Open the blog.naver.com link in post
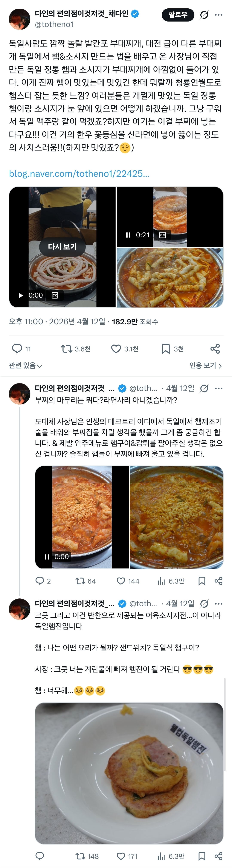 click(79, 174)
